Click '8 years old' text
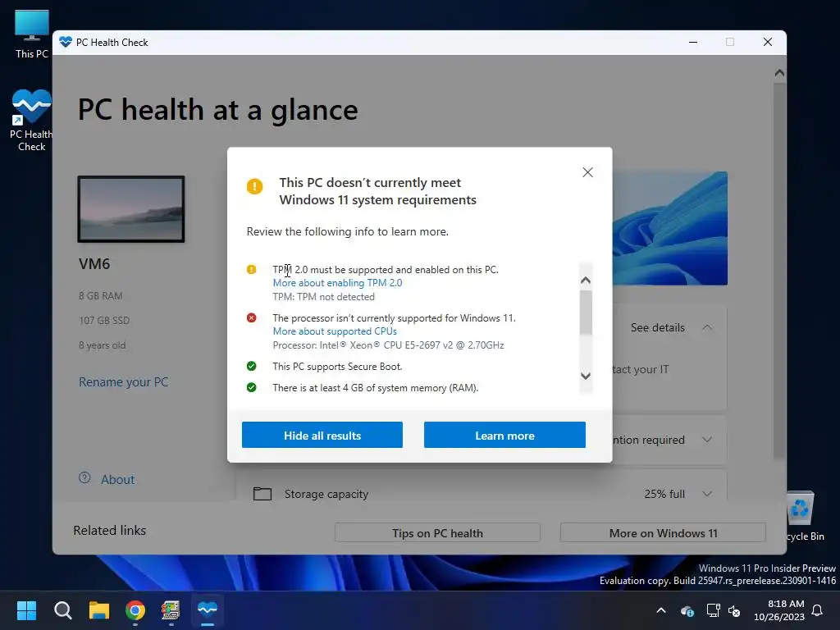This screenshot has height=630, width=840. [x=103, y=345]
